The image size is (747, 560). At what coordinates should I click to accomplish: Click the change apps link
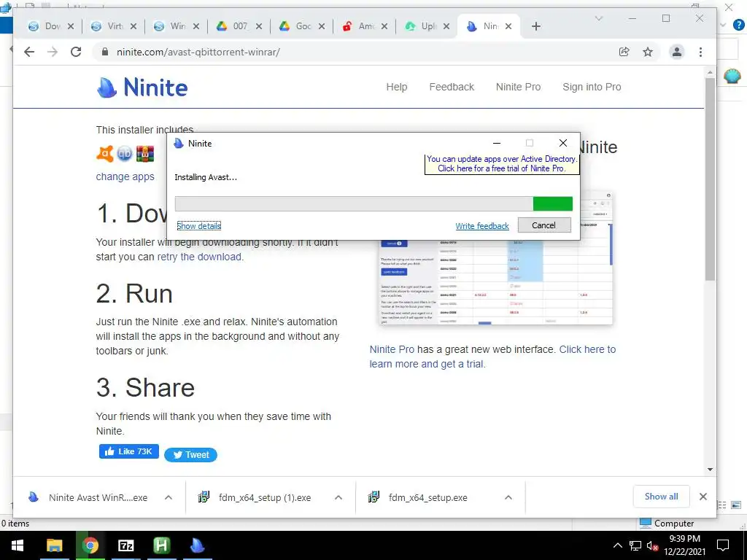125,176
